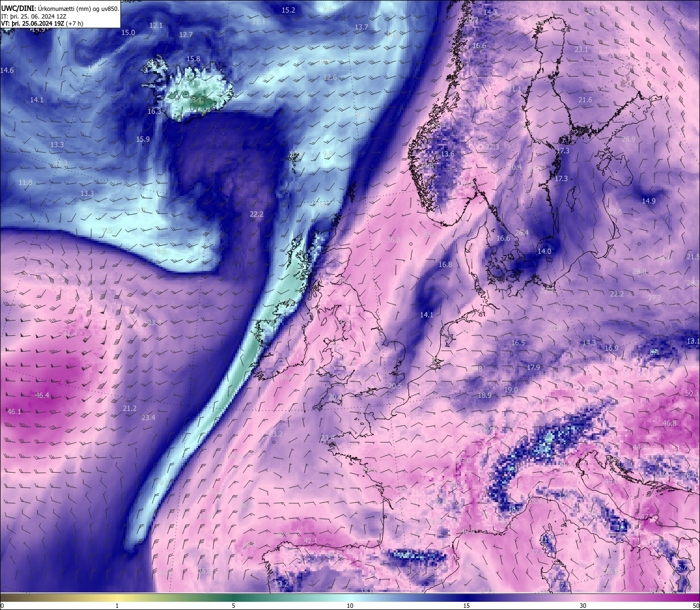Click the IT initialization time 12Z line
The width and height of the screenshot is (700, 610).
coord(34,16)
